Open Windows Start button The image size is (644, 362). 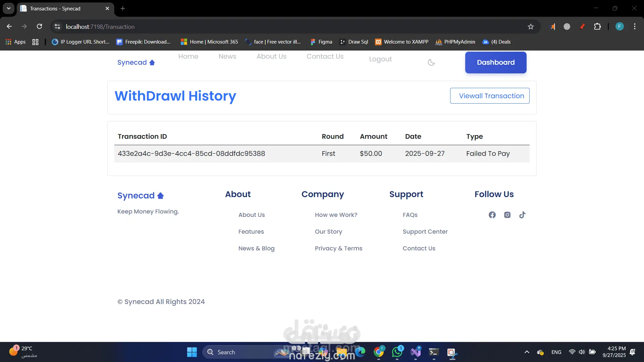point(192,352)
